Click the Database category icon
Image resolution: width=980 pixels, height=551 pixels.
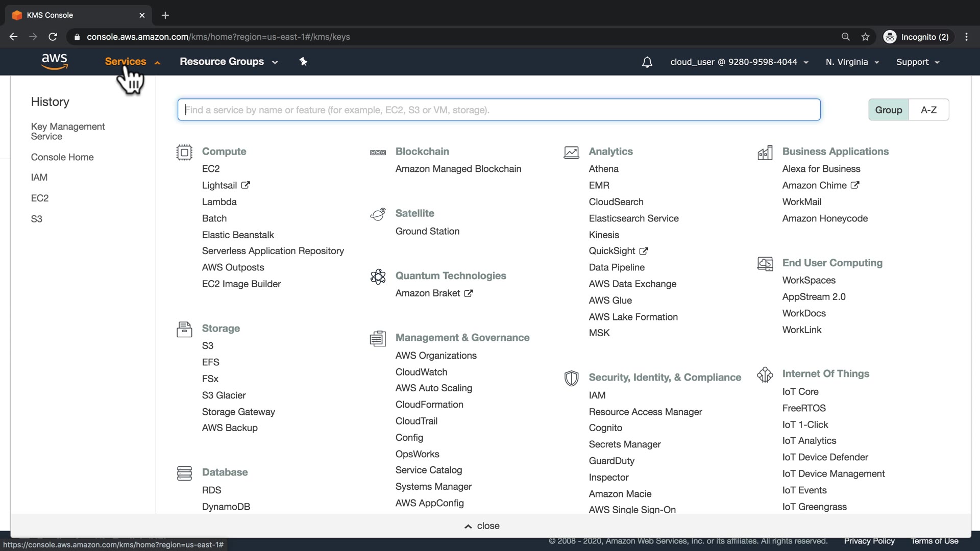(184, 473)
